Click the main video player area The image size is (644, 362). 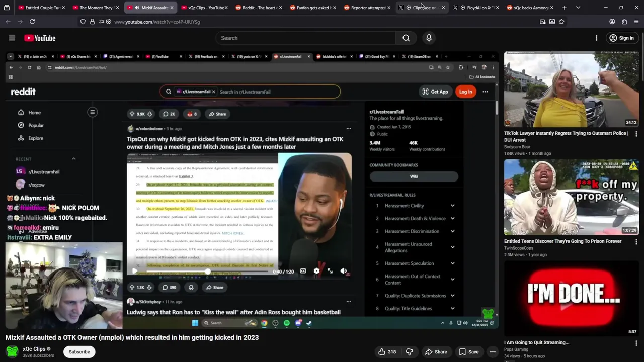point(252,190)
